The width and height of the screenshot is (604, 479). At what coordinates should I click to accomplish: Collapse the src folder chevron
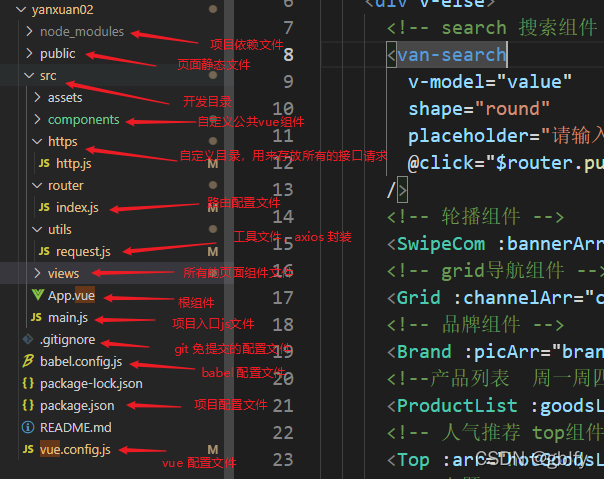(29, 76)
